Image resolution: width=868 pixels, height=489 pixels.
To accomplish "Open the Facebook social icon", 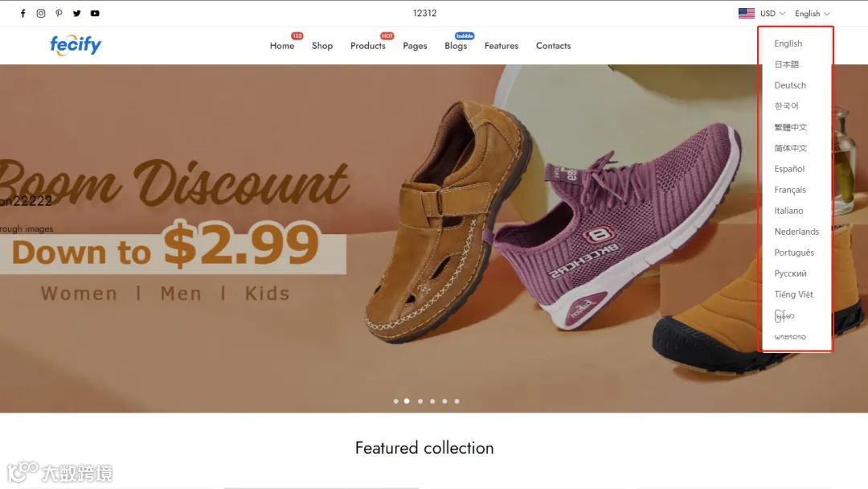I will point(23,14).
